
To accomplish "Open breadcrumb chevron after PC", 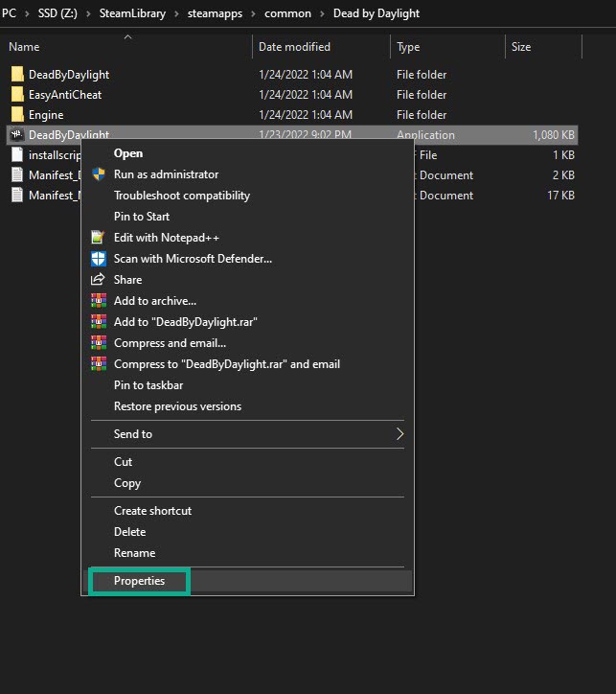I will click(28, 13).
